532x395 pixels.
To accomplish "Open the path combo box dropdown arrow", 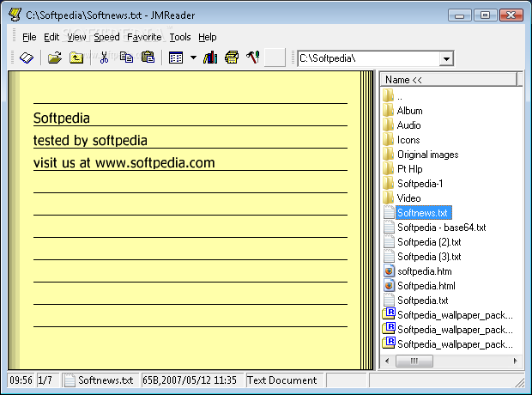I will (x=446, y=58).
